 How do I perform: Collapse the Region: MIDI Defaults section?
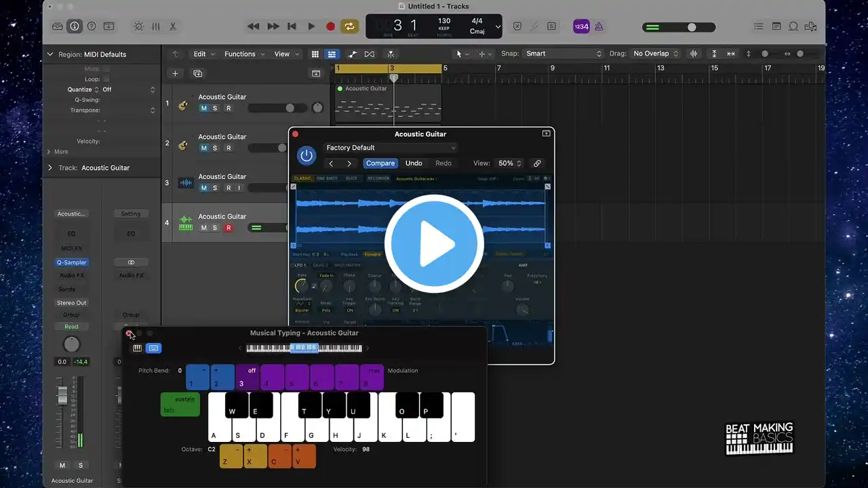click(50, 54)
